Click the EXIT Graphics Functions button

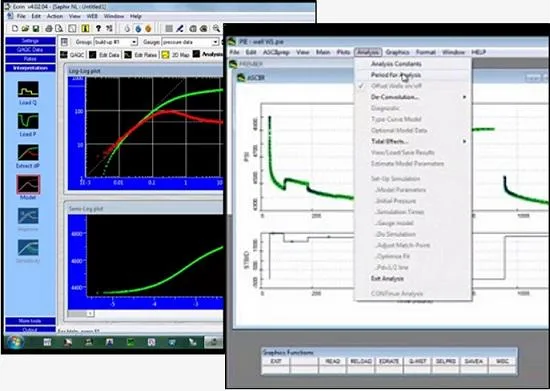coord(276,361)
